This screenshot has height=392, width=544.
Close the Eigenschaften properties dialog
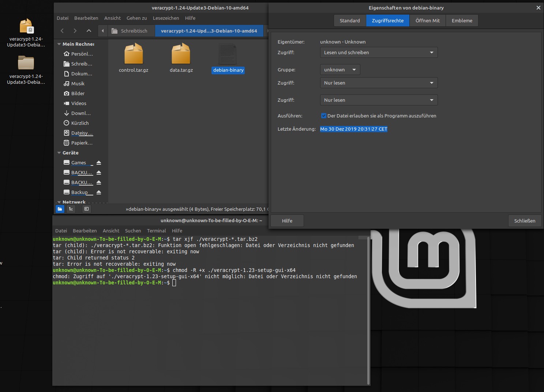pos(538,8)
